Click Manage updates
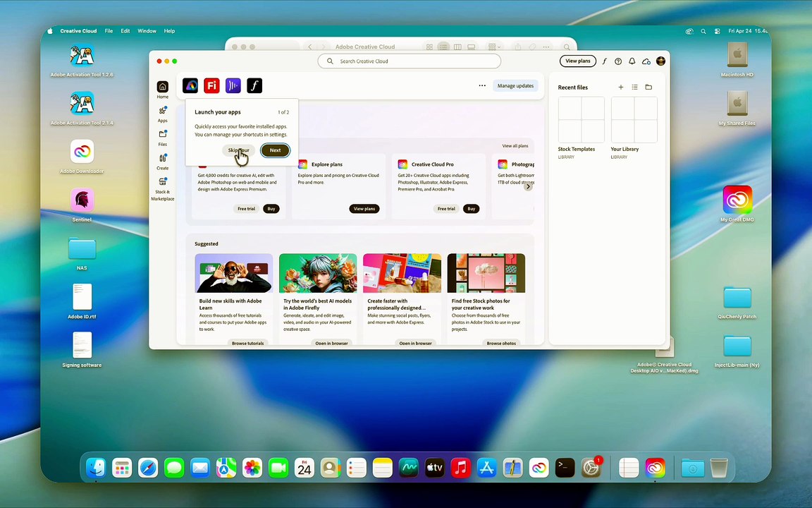The height and width of the screenshot is (508, 812). [x=515, y=85]
